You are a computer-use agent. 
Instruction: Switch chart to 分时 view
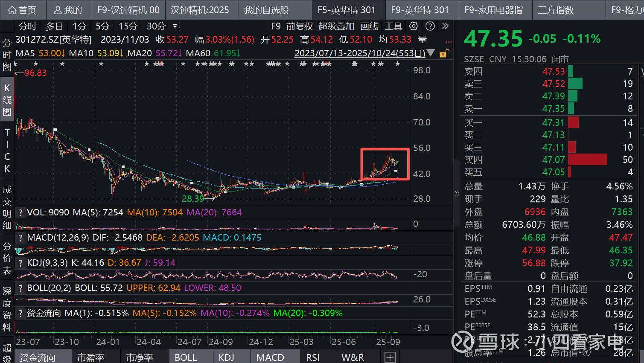28,26
